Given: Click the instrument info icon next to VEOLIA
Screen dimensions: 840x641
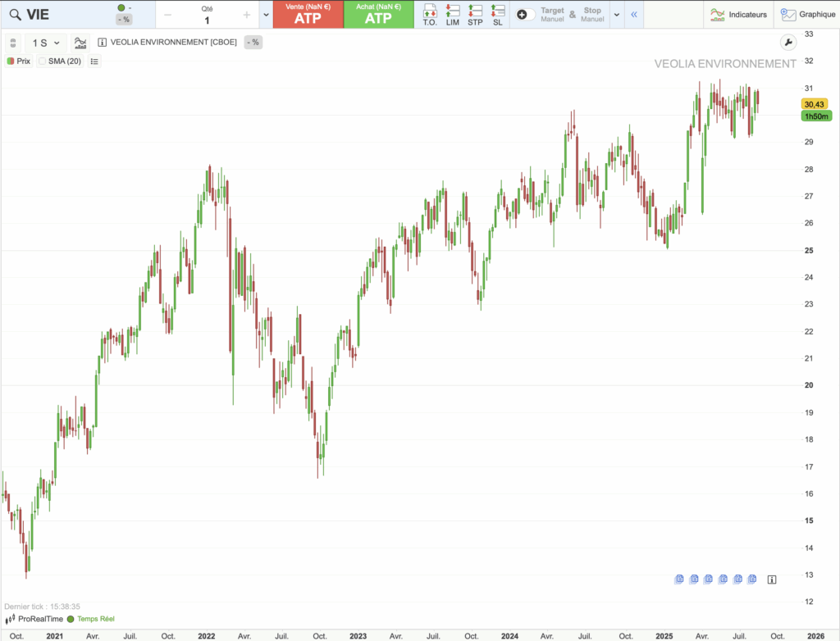Looking at the screenshot, I should point(102,42).
